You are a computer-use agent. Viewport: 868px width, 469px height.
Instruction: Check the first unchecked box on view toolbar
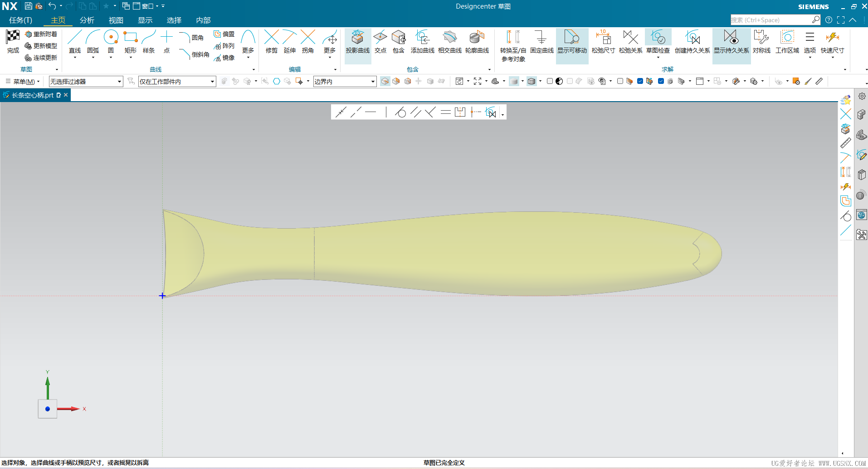(x=550, y=81)
